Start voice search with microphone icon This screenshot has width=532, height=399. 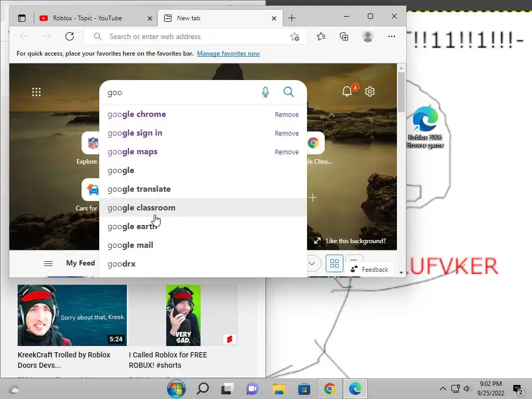pyautogui.click(x=265, y=92)
